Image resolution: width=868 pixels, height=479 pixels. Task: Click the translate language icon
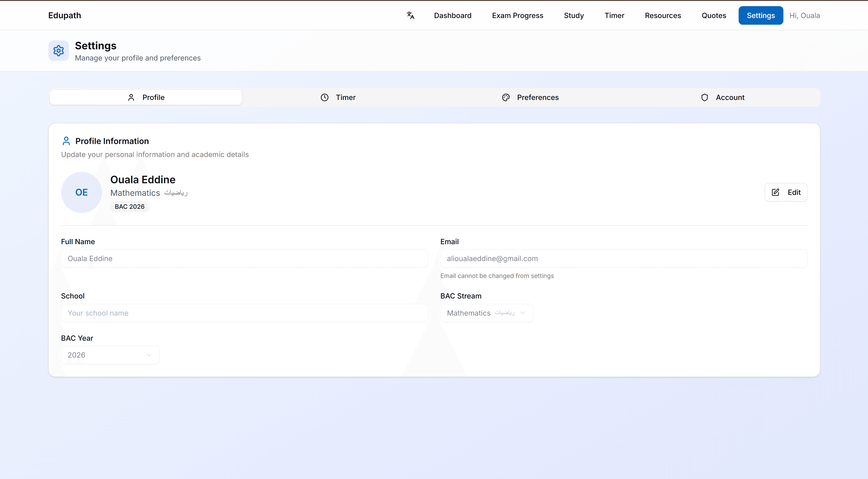(410, 15)
